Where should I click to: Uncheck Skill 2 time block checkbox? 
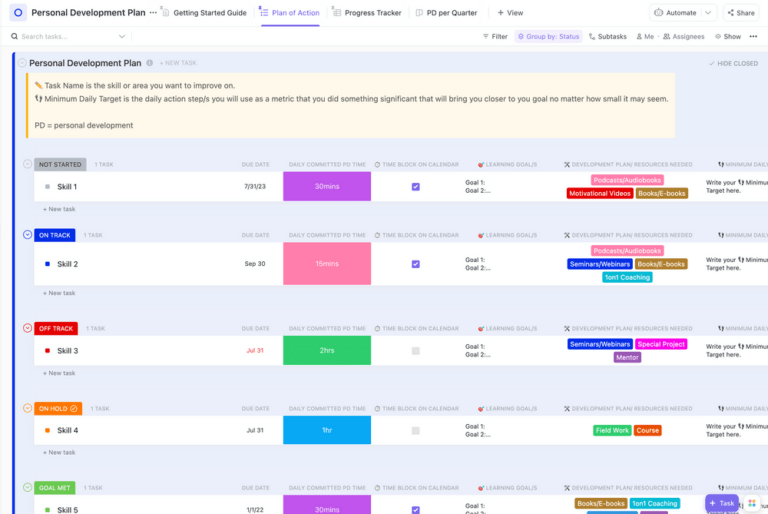point(416,264)
